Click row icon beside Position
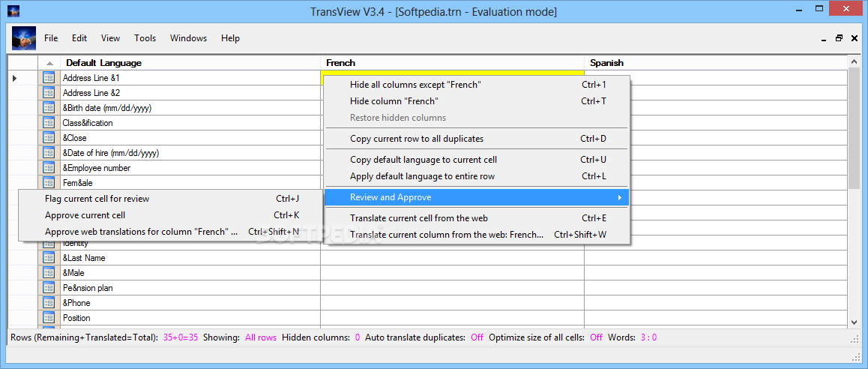The width and height of the screenshot is (868, 369). pos(49,317)
